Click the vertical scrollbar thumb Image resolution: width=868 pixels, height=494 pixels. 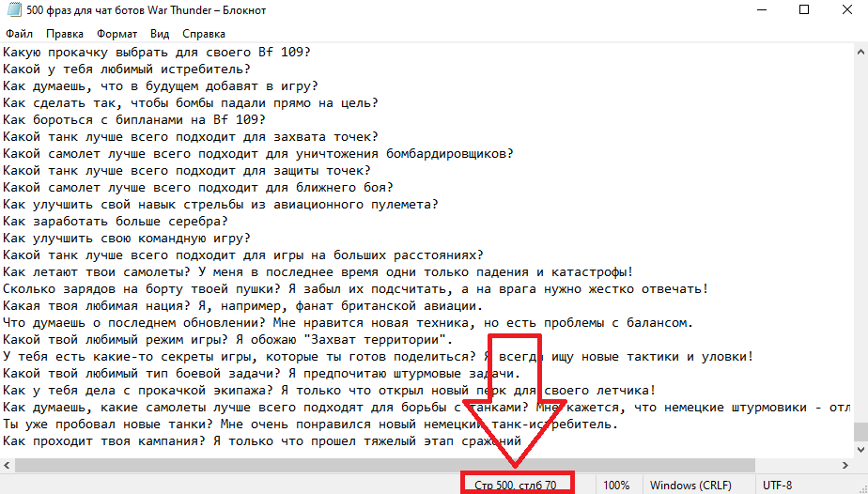point(860,431)
